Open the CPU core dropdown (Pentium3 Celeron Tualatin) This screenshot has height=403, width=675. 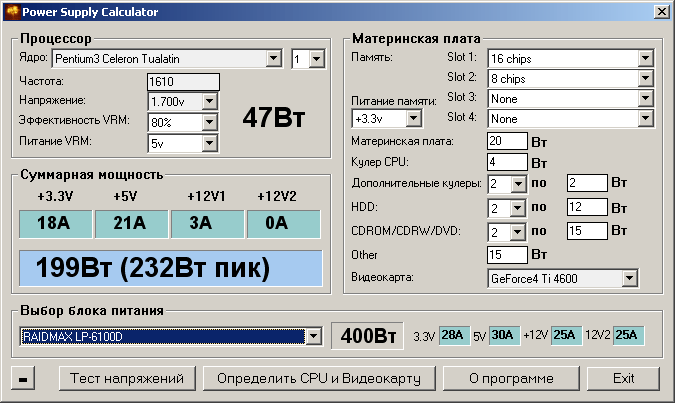coord(167,59)
